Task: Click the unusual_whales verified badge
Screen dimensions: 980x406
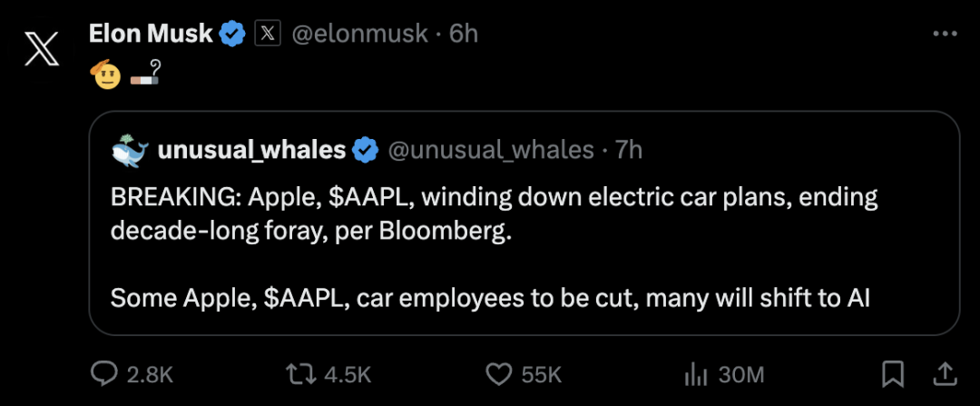Action: (x=366, y=150)
